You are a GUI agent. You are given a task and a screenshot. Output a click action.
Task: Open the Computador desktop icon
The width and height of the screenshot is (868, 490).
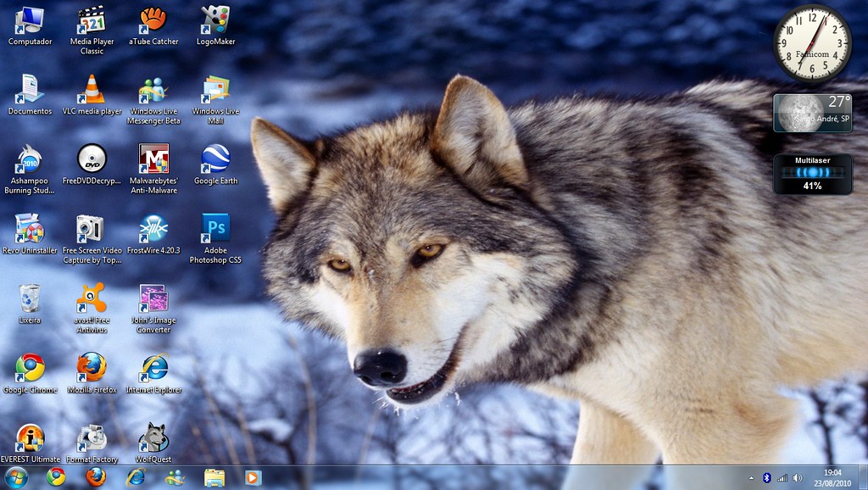(x=30, y=26)
